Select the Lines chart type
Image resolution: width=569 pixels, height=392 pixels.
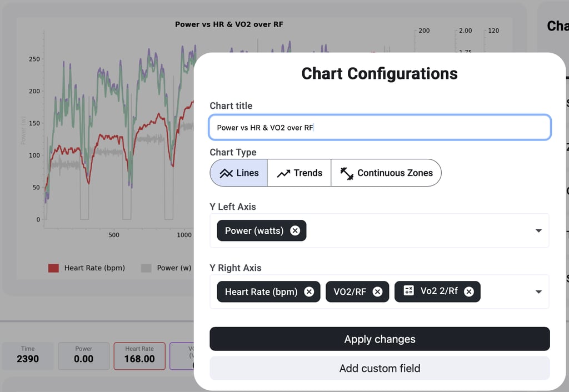point(239,173)
